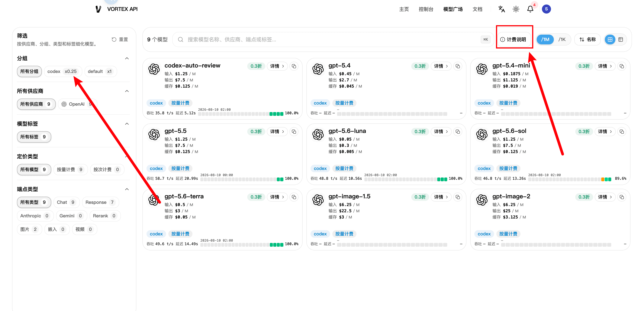
Task: Switch to card grid view
Action: [610, 39]
